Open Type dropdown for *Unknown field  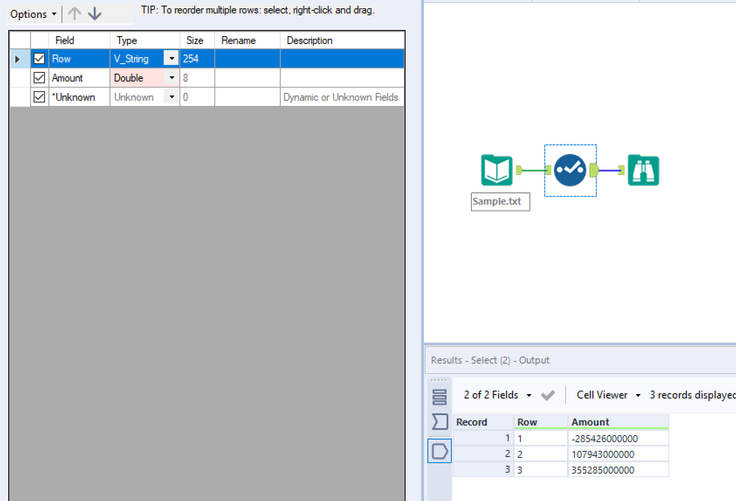tap(171, 97)
